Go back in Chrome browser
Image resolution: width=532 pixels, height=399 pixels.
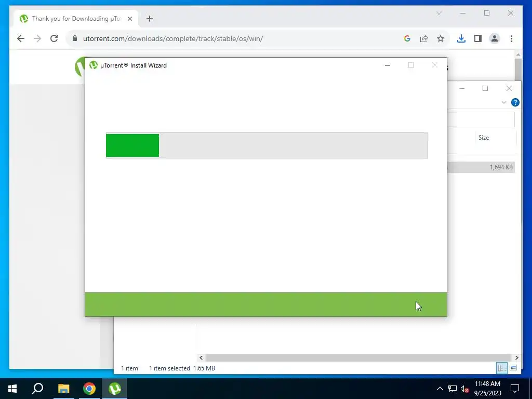point(21,38)
